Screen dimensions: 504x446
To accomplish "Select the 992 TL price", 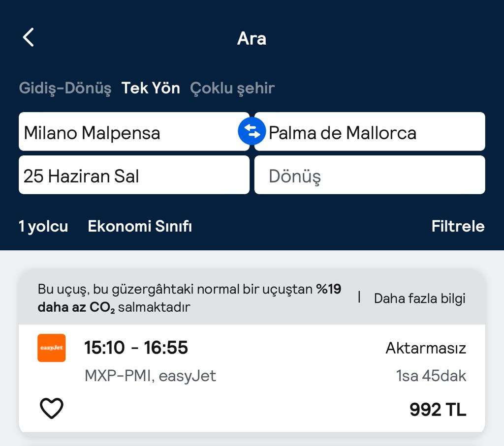I will click(x=438, y=410).
